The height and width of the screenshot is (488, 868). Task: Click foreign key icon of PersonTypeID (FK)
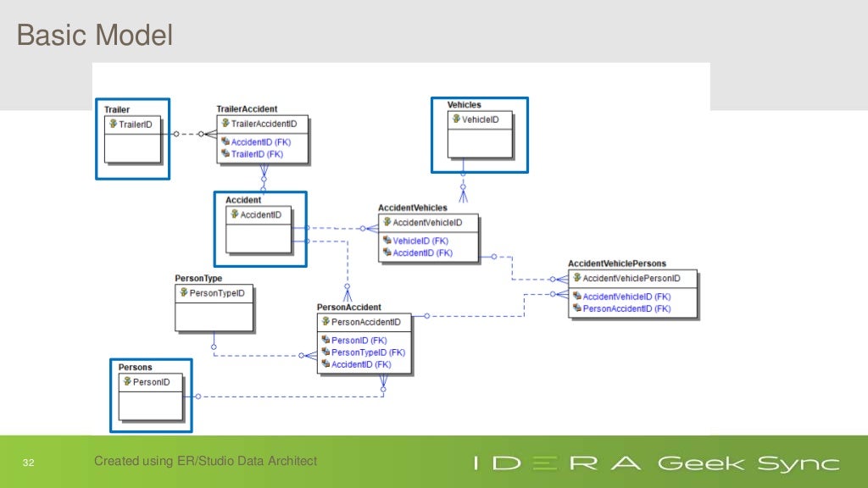[x=325, y=352]
